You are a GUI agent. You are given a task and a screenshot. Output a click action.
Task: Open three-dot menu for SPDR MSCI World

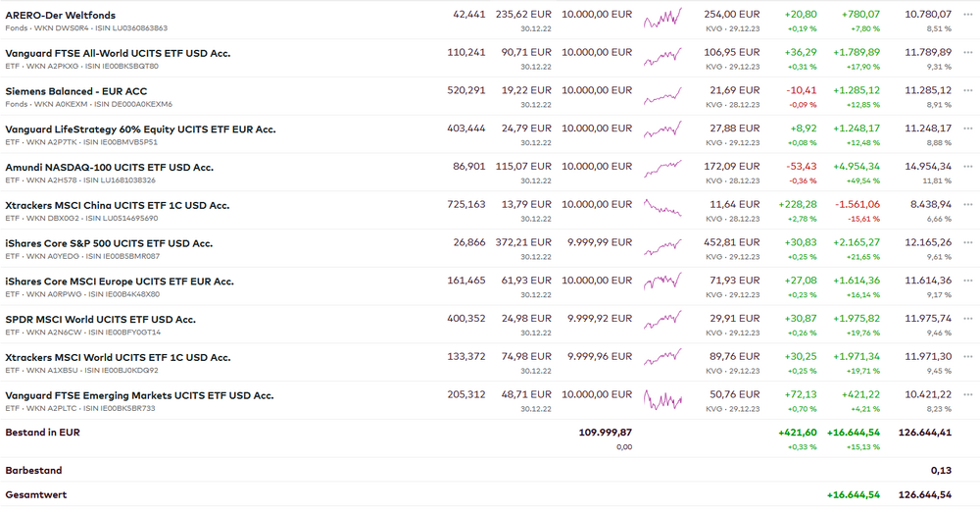968,320
